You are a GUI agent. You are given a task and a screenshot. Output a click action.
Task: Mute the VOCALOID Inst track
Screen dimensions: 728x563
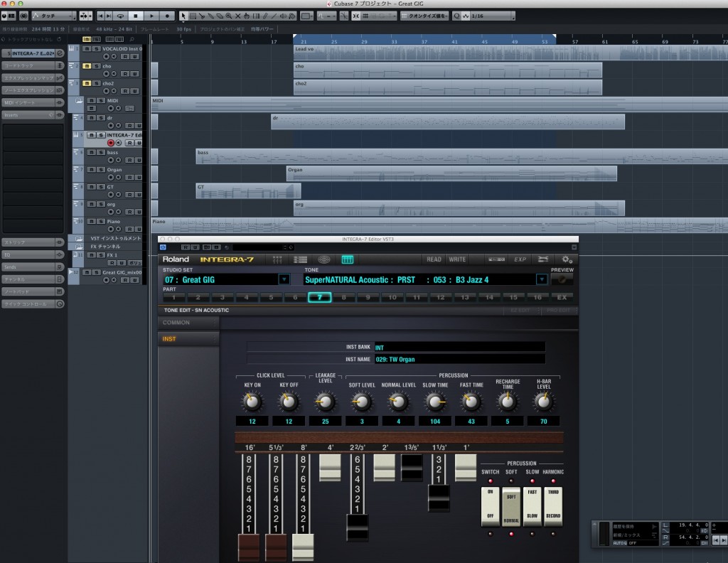[87, 49]
